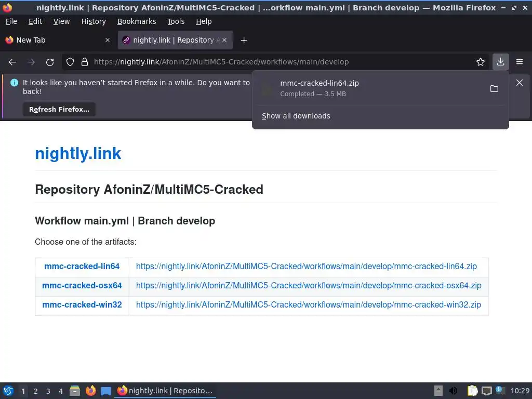Open the update notifier tray icon

[x=500, y=390]
